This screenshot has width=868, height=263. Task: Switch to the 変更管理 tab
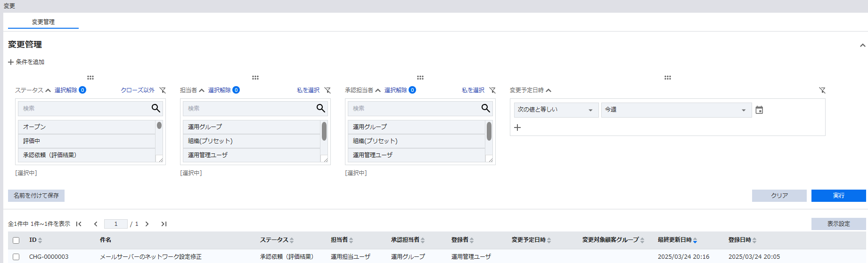click(x=43, y=22)
